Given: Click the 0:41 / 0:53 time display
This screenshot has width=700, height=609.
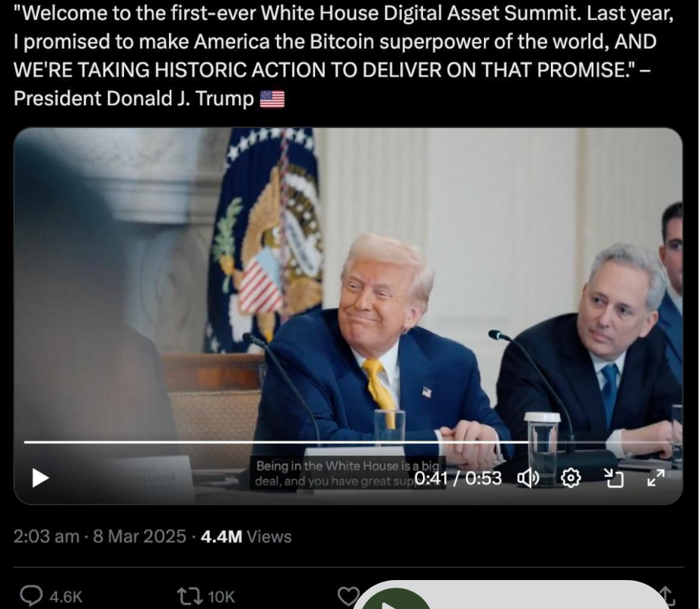Looking at the screenshot, I should pos(458,478).
